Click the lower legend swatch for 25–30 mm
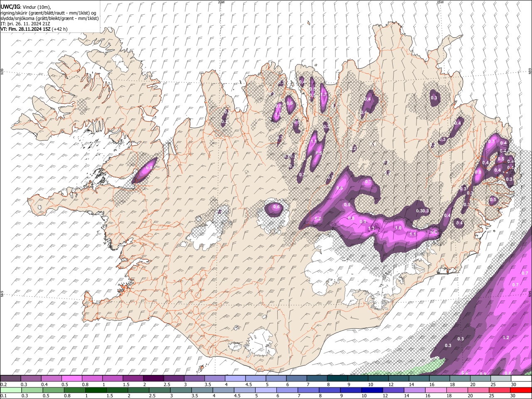The height and width of the screenshot is (399, 532). coord(500,390)
